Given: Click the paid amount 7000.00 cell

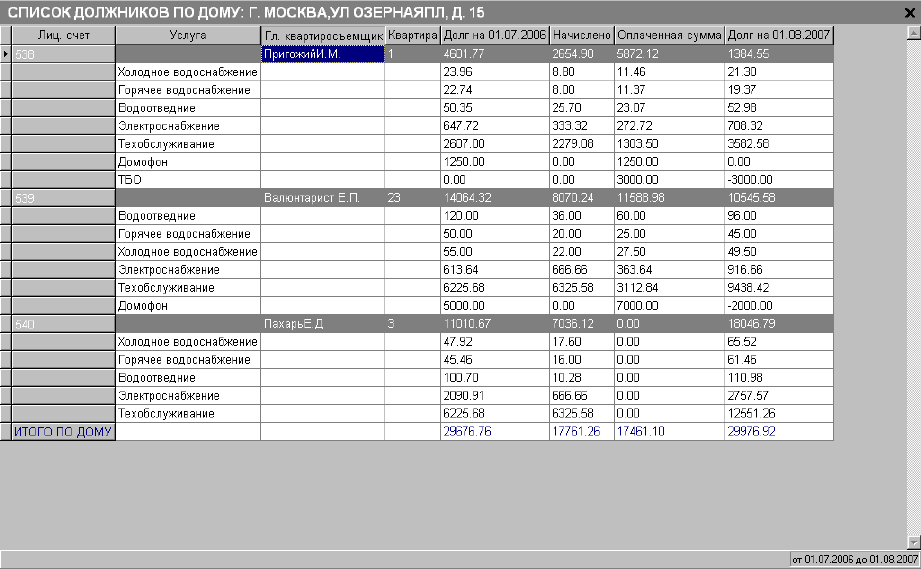Looking at the screenshot, I should pos(669,305).
